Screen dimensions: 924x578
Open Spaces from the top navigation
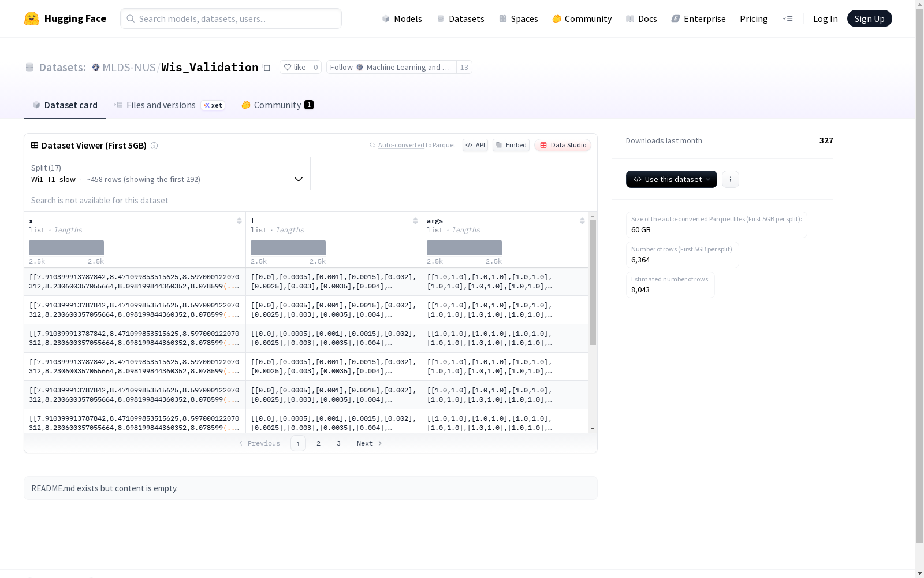[518, 18]
